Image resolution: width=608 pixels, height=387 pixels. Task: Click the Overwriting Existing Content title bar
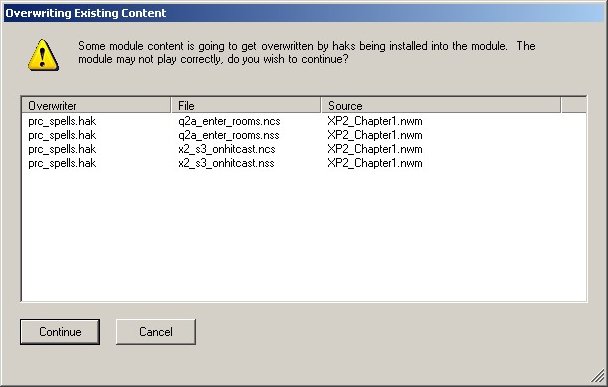[304, 13]
